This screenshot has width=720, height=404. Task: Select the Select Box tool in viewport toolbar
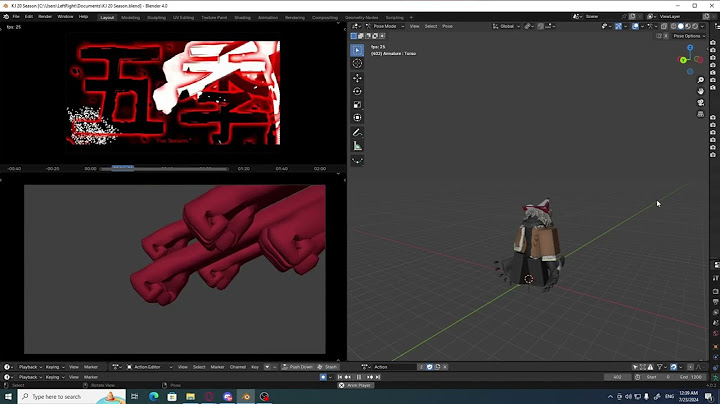point(357,50)
